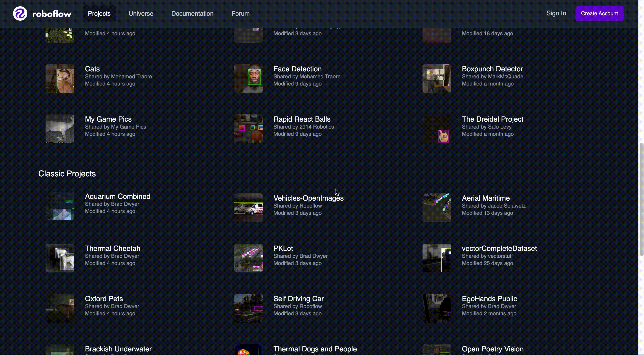
Task: Open the My Game Pics deer thumbnail
Action: coord(60,129)
